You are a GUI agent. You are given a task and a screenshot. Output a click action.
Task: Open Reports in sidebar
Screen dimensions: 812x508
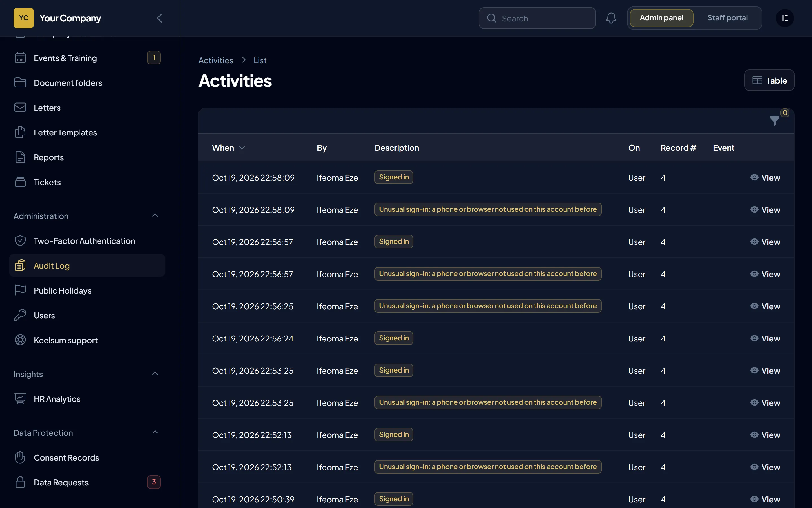pyautogui.click(x=87, y=157)
